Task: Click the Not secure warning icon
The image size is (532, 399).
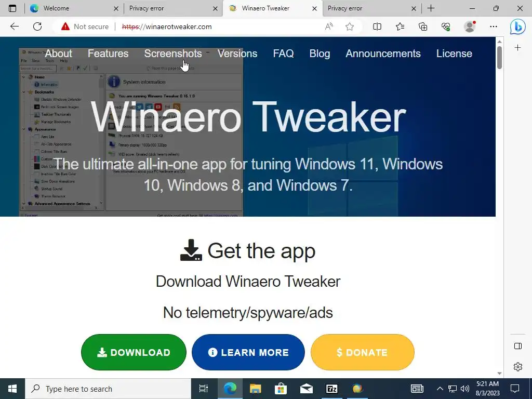Action: (x=65, y=26)
